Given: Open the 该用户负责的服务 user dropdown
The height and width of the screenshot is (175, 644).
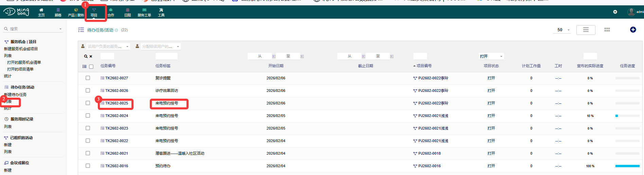Looking at the screenshot, I should (105, 46).
